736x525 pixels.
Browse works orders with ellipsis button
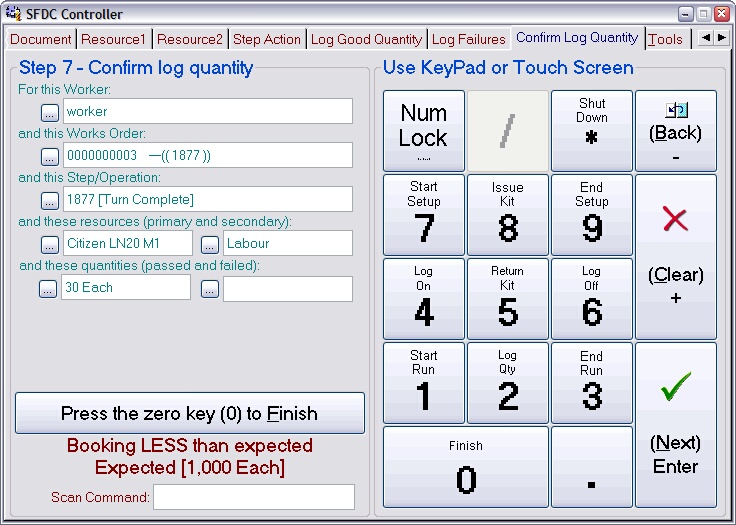(x=50, y=156)
